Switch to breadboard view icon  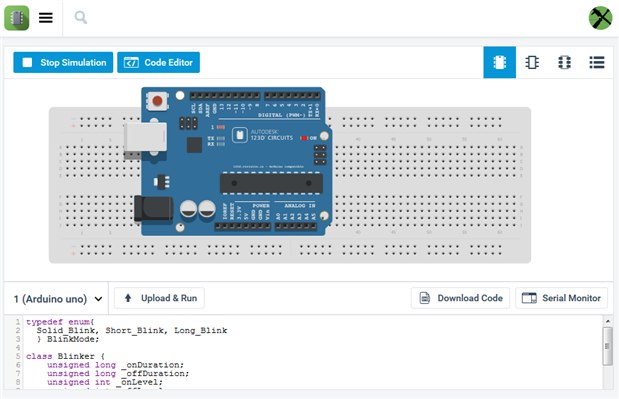tap(499, 62)
